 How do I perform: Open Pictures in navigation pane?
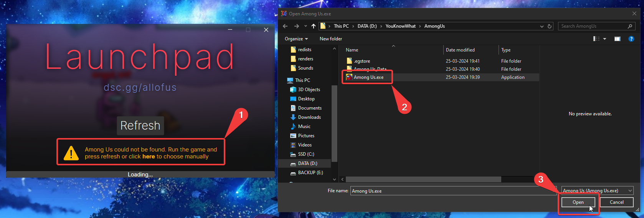click(x=306, y=136)
